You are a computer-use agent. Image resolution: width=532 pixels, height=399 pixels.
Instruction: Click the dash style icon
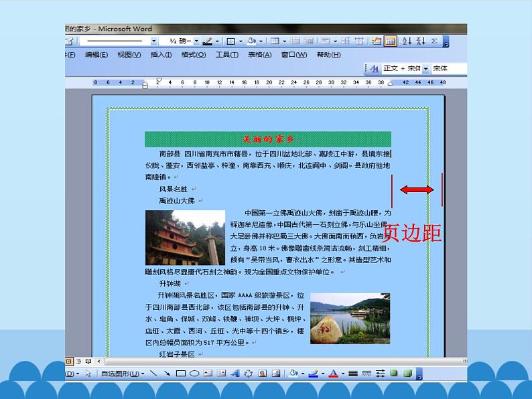click(367, 374)
